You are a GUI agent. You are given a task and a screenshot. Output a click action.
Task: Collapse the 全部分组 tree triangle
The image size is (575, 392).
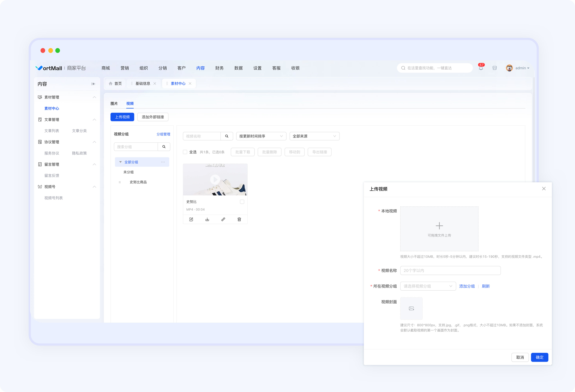click(x=120, y=162)
